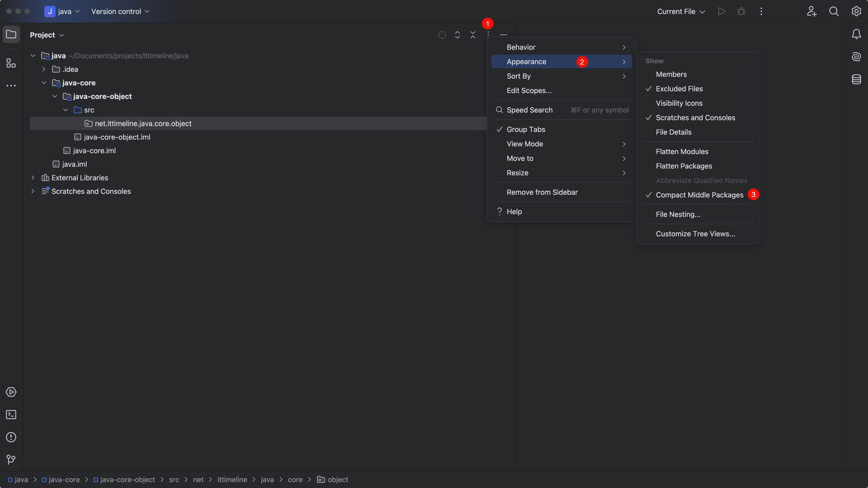
Task: Expand the External Libraries node
Action: click(33, 178)
